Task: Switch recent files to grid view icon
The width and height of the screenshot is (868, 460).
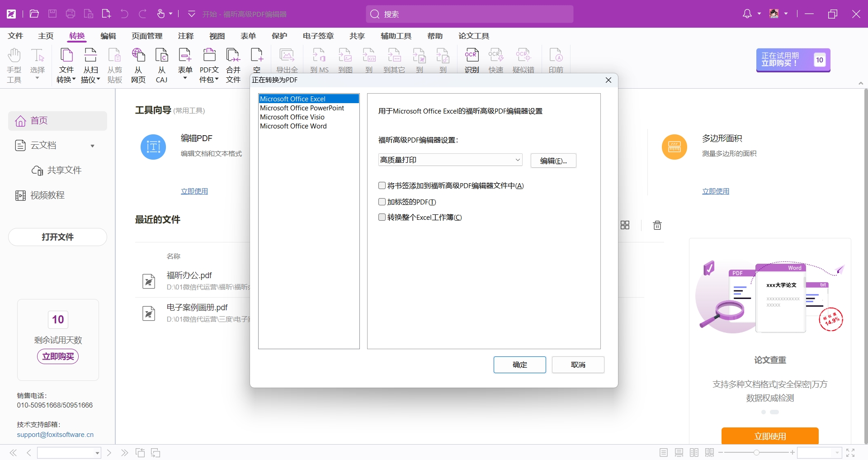Action: (x=625, y=225)
